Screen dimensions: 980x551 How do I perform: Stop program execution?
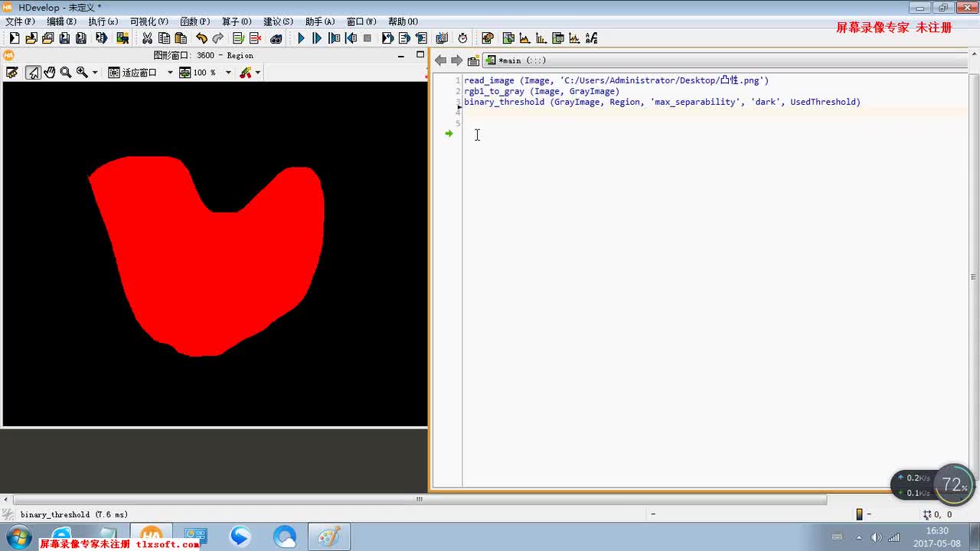367,38
